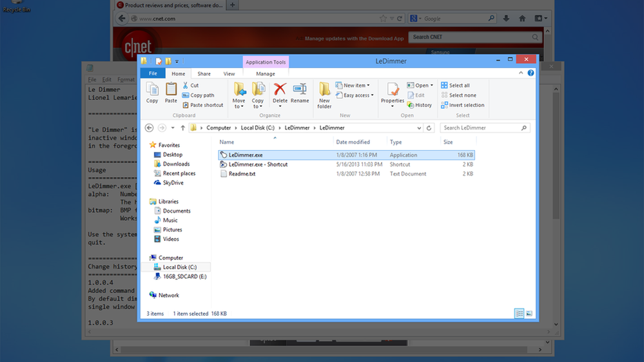Select Local Disk (C:) in navigation pane
This screenshot has width=644, height=362.
(176, 267)
